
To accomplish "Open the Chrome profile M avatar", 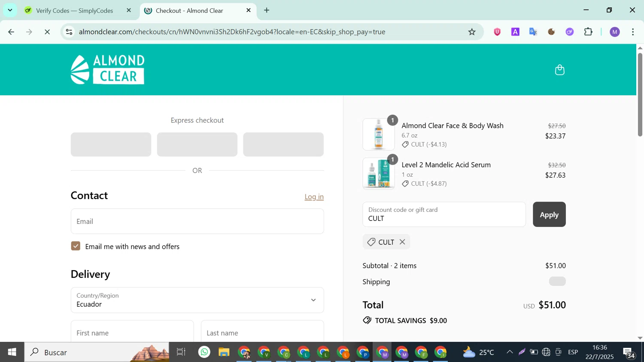I will (x=615, y=32).
